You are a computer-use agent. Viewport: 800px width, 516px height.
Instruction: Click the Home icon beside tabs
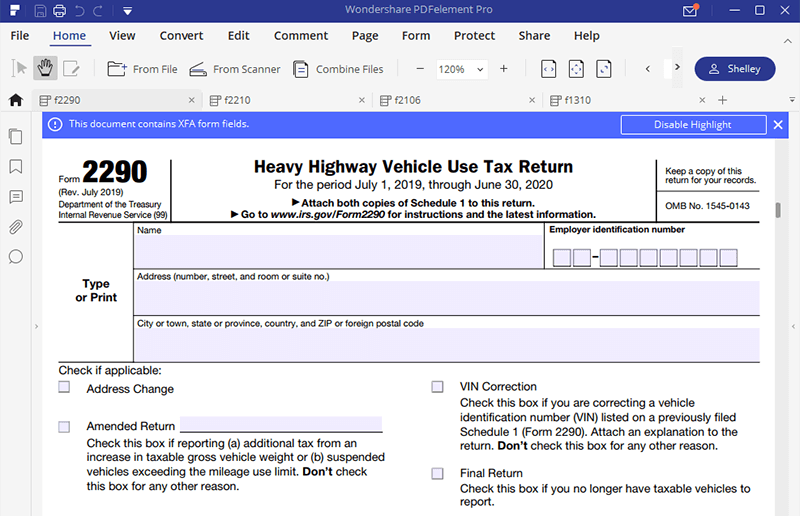point(15,100)
